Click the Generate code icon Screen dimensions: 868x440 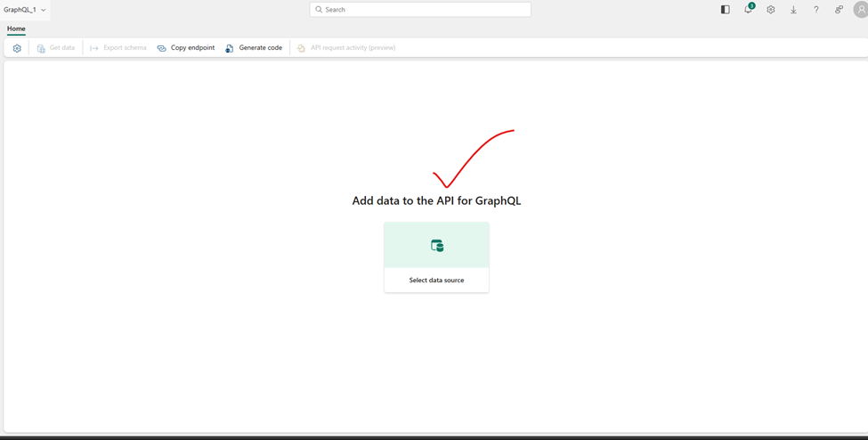[230, 48]
